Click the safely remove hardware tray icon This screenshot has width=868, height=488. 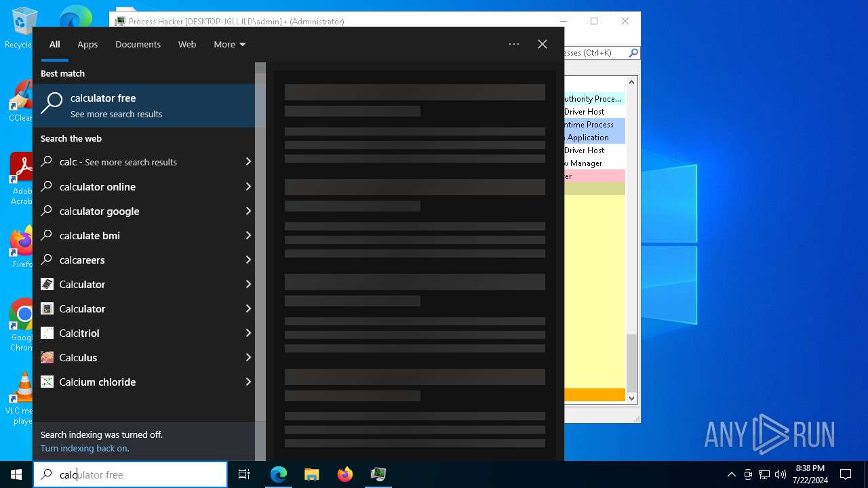pos(748,474)
